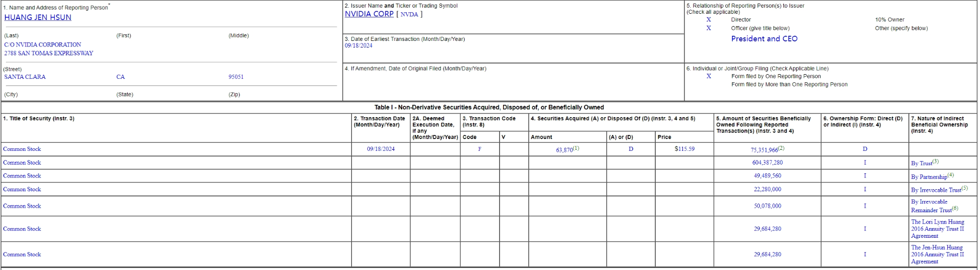The image size is (980, 270).
Task: Click footnote (4) beside By Partnership
Action: click(x=950, y=175)
